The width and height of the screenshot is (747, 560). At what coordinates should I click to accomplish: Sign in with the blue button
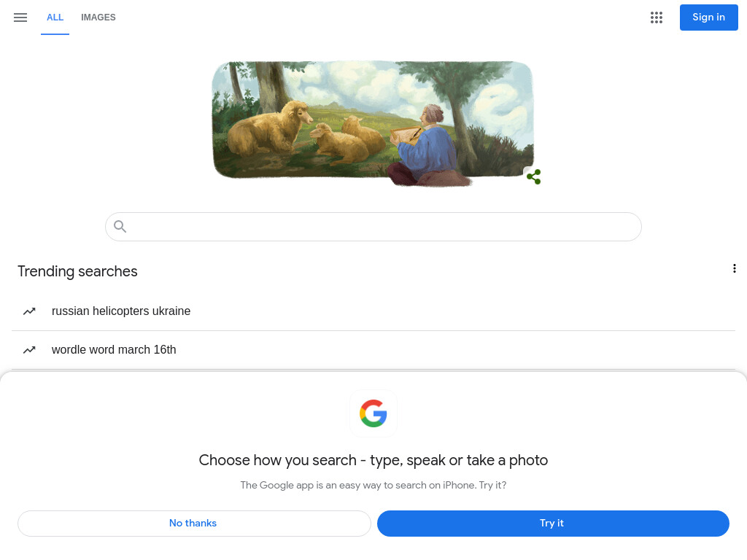tap(709, 17)
